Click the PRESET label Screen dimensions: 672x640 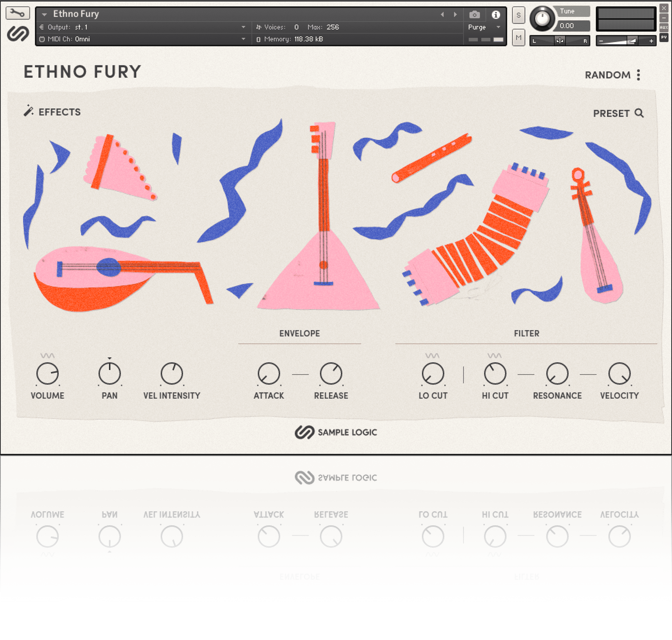pyautogui.click(x=611, y=113)
